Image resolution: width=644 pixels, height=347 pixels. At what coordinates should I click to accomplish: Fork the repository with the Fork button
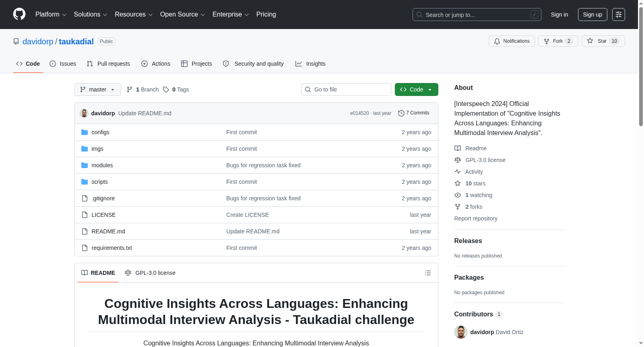(558, 41)
